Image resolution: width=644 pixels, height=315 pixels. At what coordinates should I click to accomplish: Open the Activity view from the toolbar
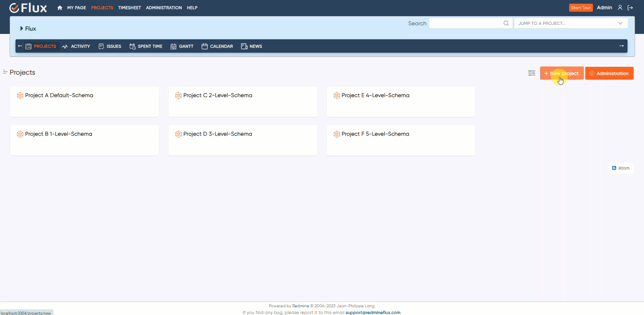(76, 46)
